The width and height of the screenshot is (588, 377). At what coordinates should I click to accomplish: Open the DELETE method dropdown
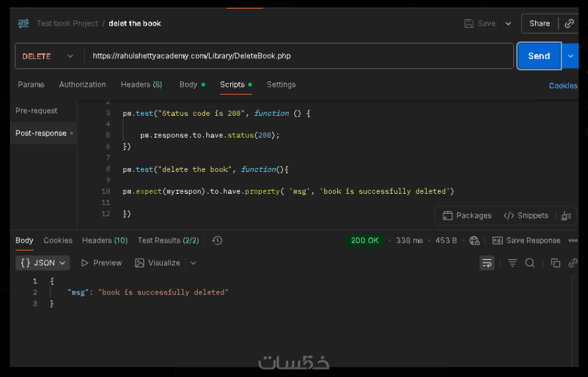point(48,56)
